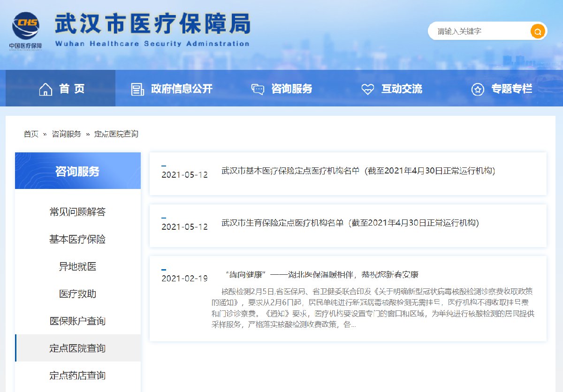This screenshot has width=563, height=392.
Task: Select 常见问题解答 in the sidebar
Action: (x=77, y=212)
